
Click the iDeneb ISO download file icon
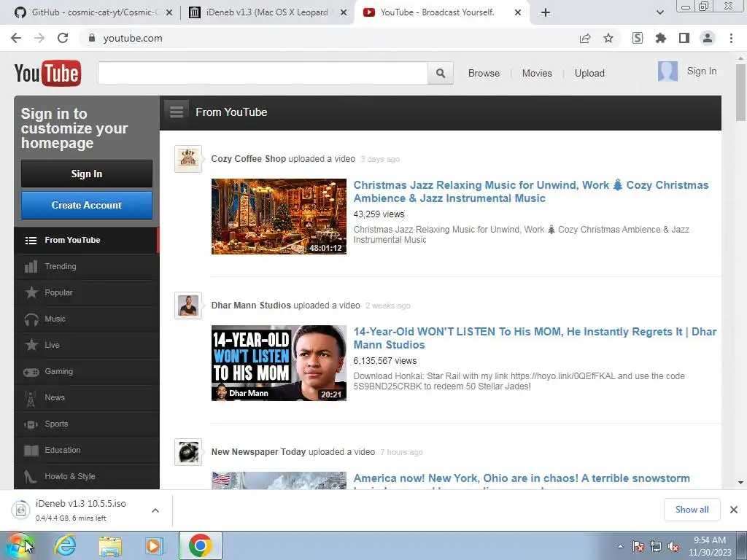tap(20, 510)
